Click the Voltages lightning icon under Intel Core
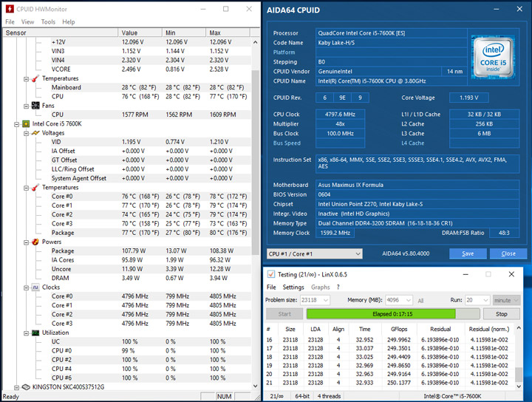The height and width of the screenshot is (402, 532). [35, 133]
